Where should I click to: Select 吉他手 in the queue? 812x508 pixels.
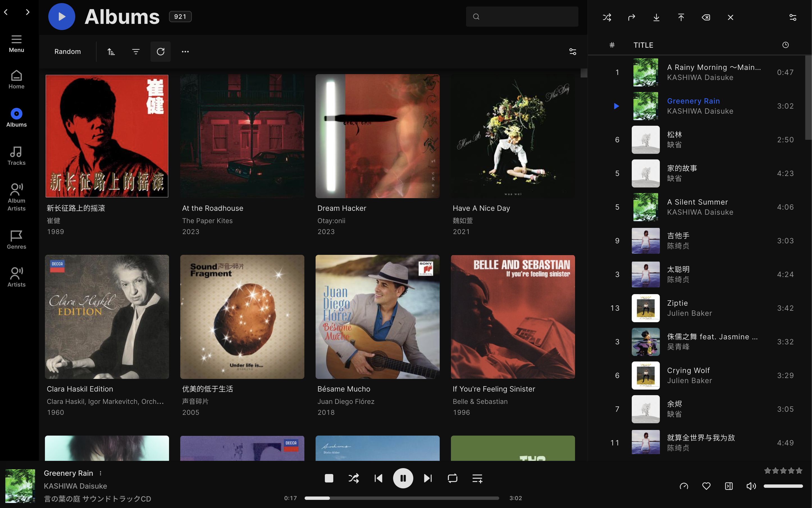point(697,241)
